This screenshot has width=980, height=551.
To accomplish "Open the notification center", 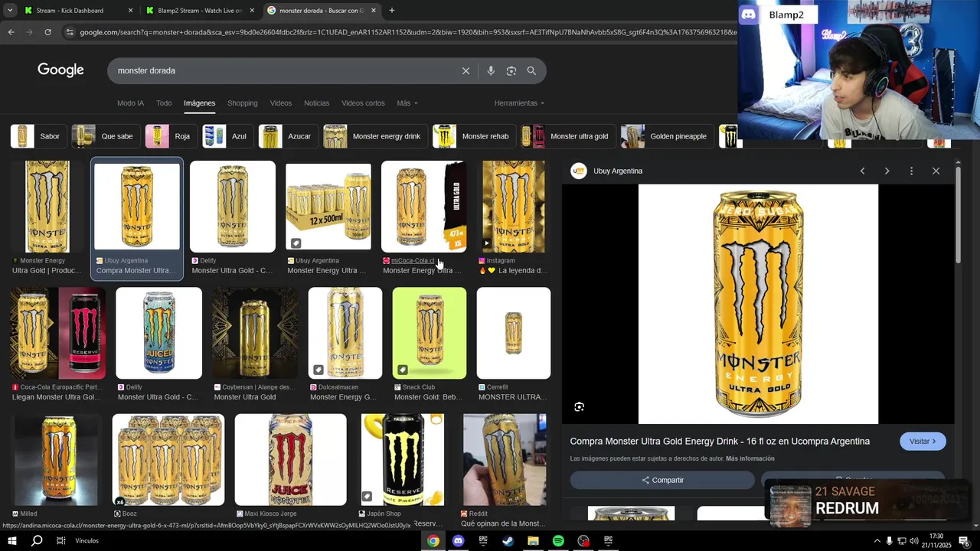I will pyautogui.click(x=963, y=541).
